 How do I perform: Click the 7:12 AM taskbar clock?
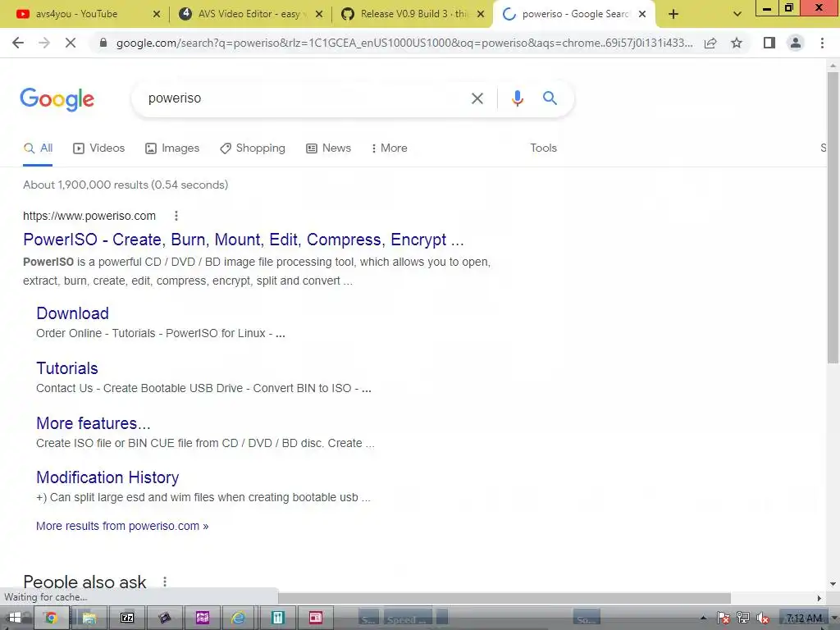point(804,619)
